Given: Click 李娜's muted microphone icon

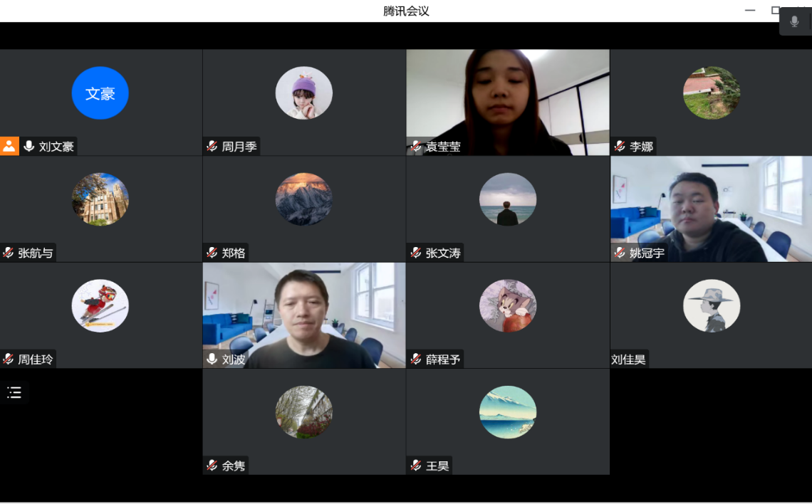Looking at the screenshot, I should [x=619, y=146].
